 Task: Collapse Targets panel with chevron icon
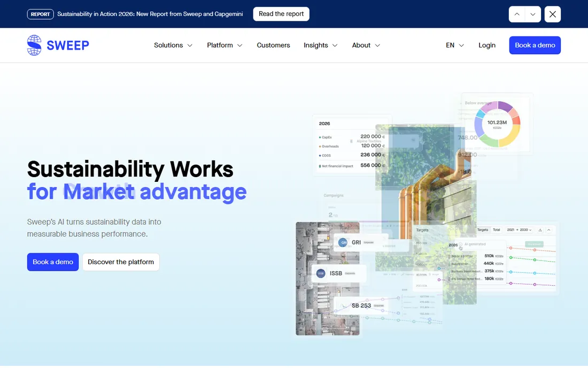(x=548, y=230)
